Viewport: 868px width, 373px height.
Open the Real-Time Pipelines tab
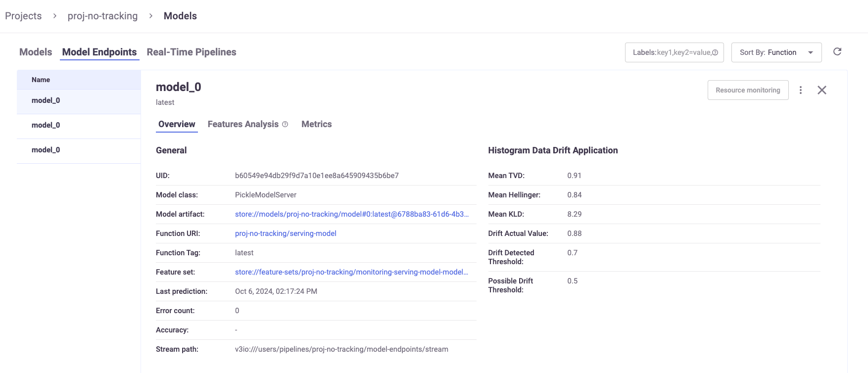pos(192,52)
